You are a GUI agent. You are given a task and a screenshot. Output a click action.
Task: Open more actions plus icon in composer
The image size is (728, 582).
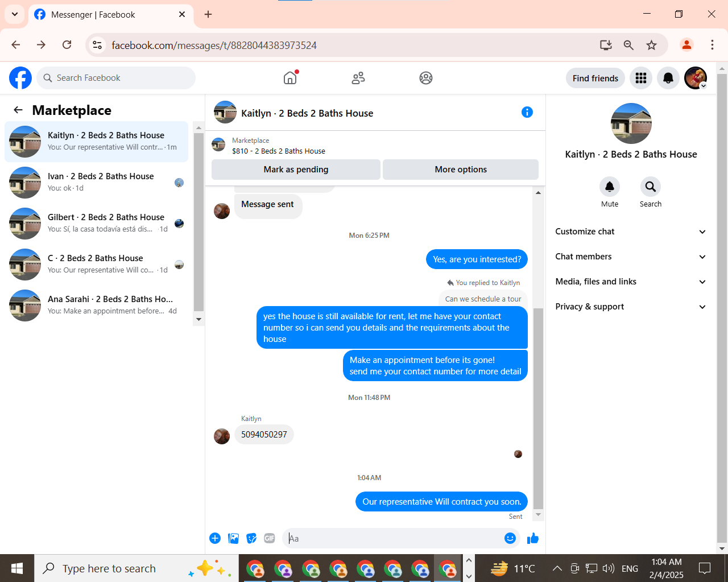215,538
